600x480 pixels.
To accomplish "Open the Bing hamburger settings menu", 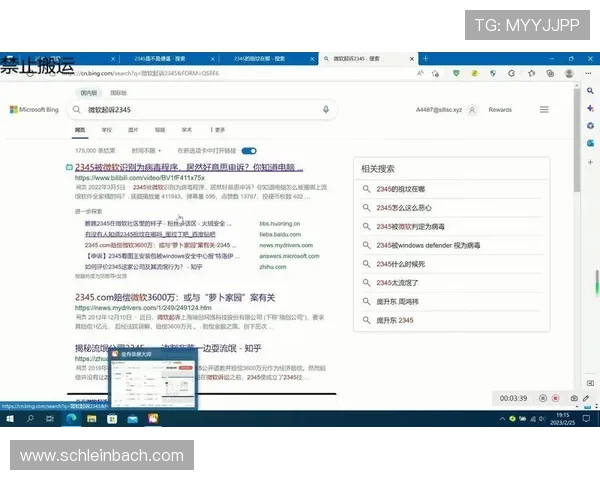I will (x=544, y=110).
